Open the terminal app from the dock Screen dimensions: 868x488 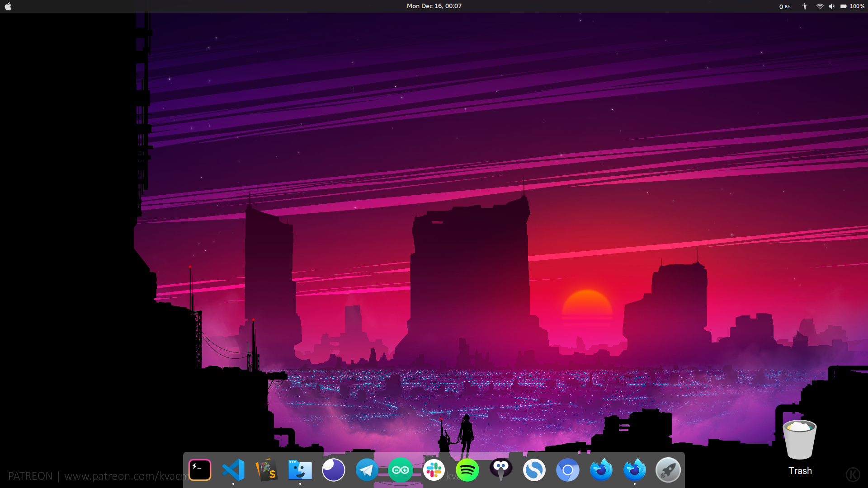click(200, 470)
